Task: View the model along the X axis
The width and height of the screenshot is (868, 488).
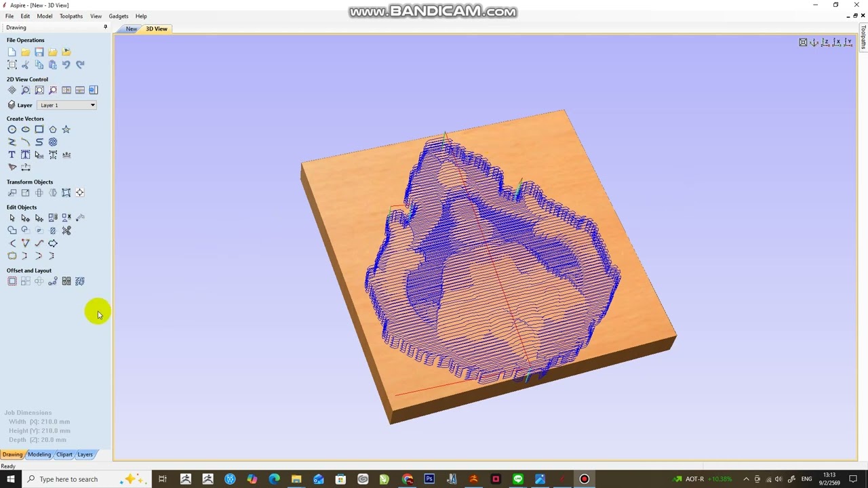Action: click(x=837, y=43)
